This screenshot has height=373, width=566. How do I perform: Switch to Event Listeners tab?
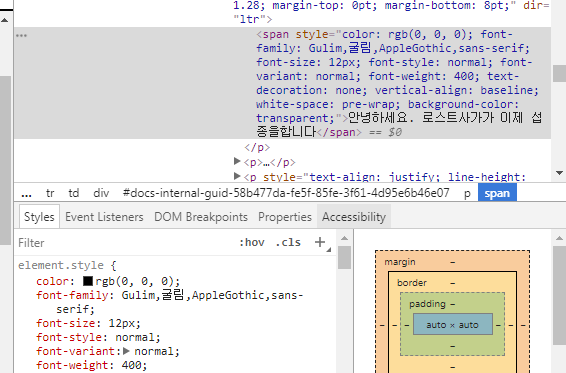point(104,217)
